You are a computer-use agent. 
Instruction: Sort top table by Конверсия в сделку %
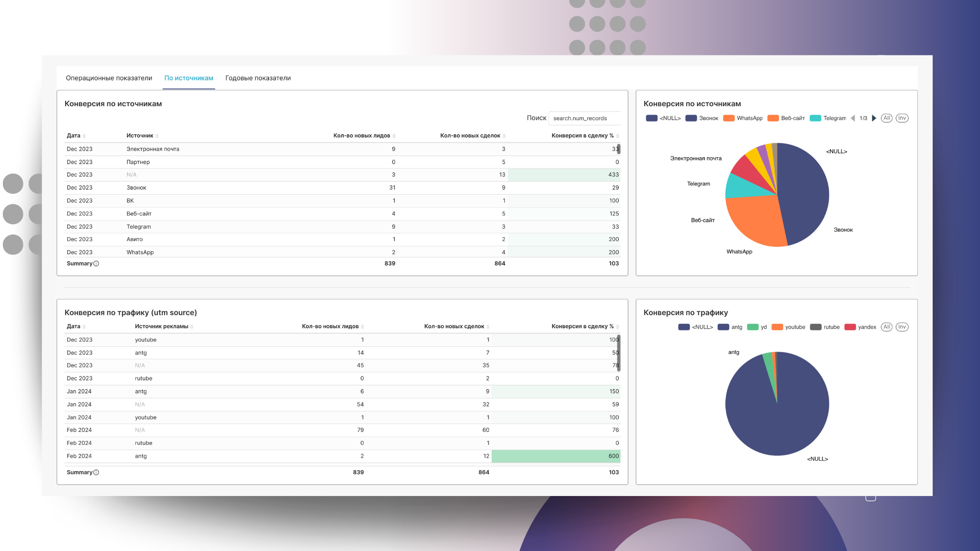pos(617,136)
